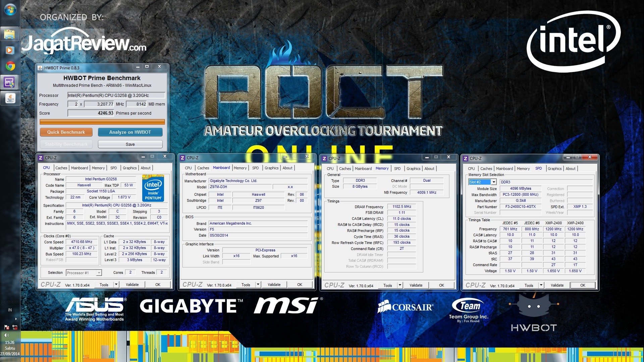Click the HWBOT Prime window title icon
The width and height of the screenshot is (644, 362).
(x=40, y=68)
